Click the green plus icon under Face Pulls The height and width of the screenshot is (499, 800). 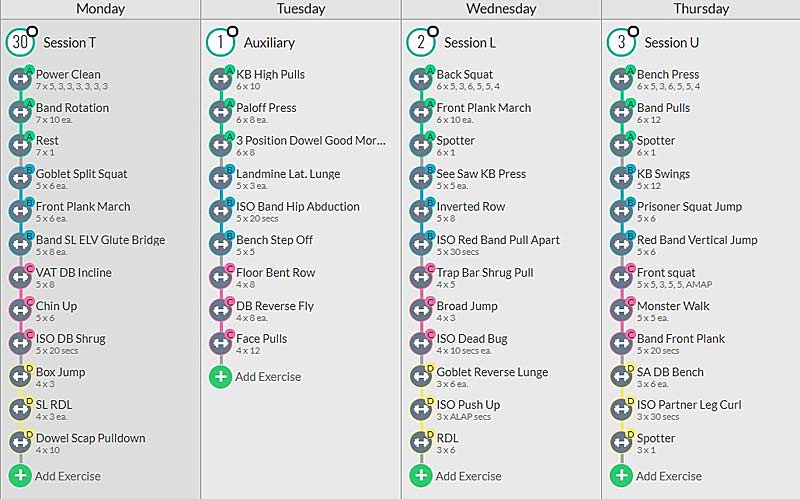point(220,377)
